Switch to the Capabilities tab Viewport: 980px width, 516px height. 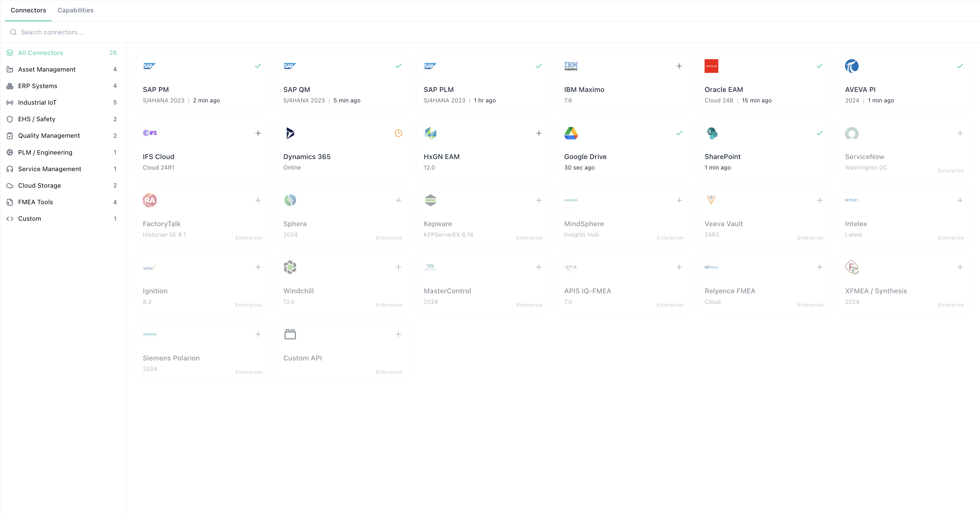click(x=75, y=10)
